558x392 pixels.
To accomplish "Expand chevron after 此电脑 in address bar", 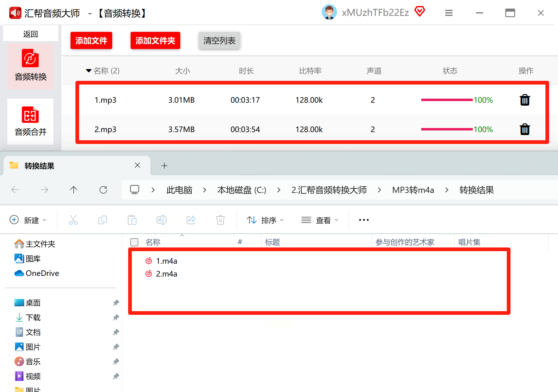I will click(204, 190).
